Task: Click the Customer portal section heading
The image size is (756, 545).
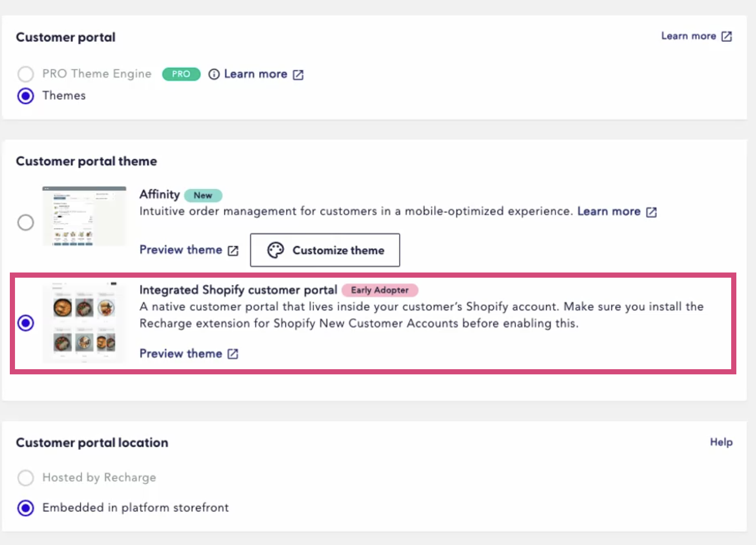Action: point(66,37)
